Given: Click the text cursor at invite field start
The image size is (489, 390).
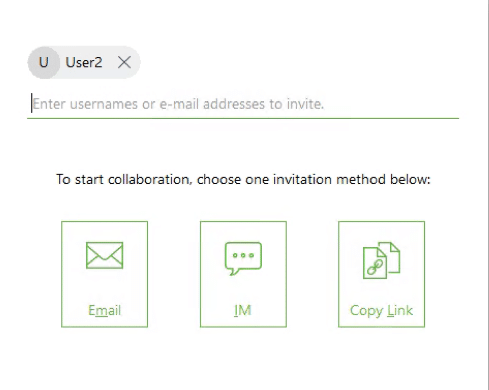Looking at the screenshot, I should tap(32, 103).
